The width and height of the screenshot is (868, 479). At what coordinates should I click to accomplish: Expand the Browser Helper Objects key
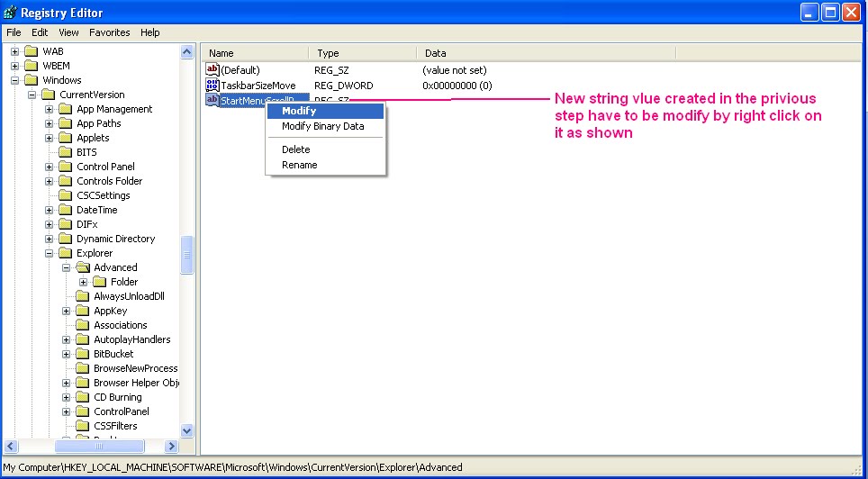click(67, 383)
